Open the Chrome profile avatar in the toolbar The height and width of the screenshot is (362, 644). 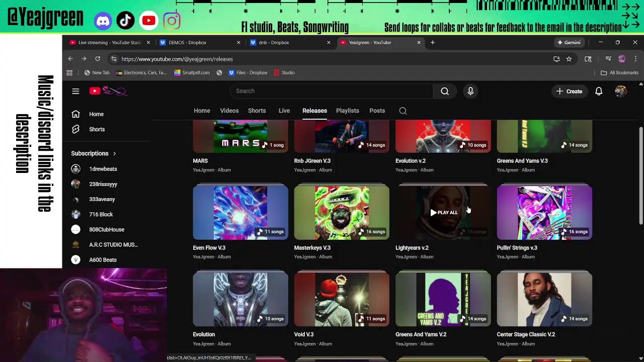[x=622, y=59]
